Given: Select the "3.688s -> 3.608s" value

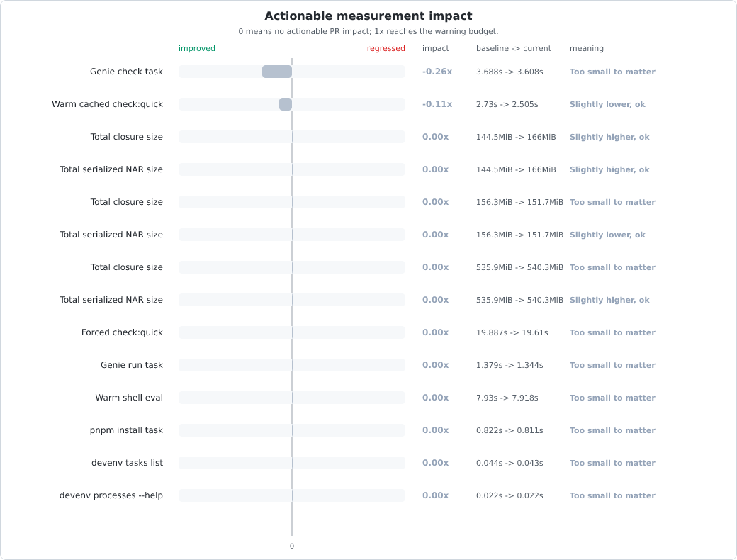Looking at the screenshot, I should 510,72.
